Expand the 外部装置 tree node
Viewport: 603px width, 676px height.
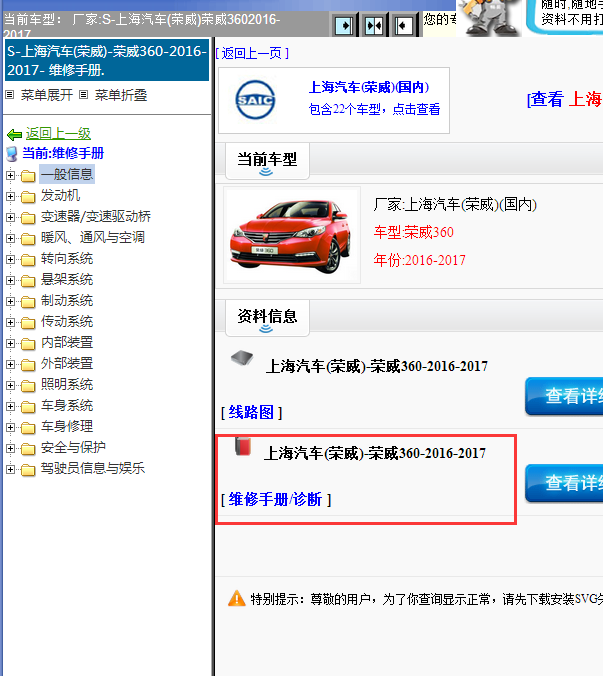10,364
